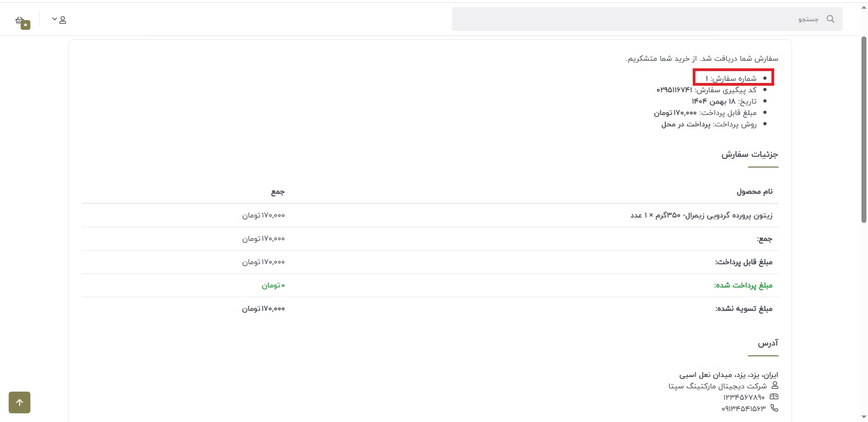Click the phone number ۰۹۱۳۴۵۴۱۵۶۳
The image size is (868, 422).
(743, 408)
